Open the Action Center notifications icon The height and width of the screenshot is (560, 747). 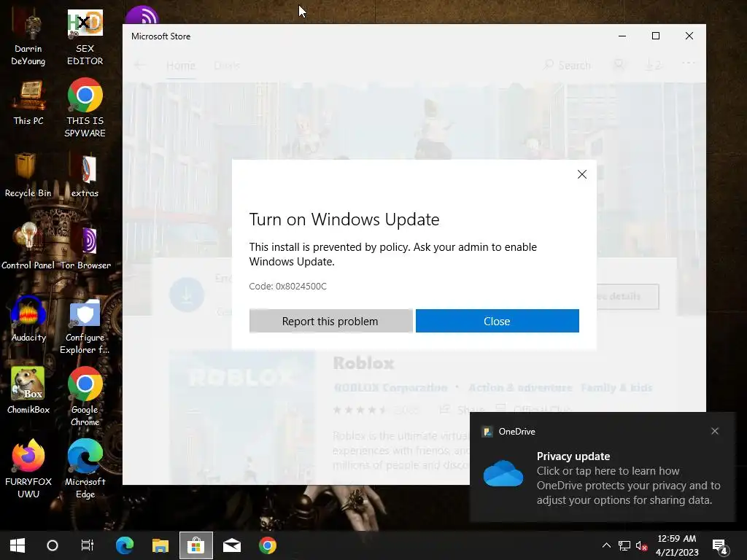click(720, 547)
